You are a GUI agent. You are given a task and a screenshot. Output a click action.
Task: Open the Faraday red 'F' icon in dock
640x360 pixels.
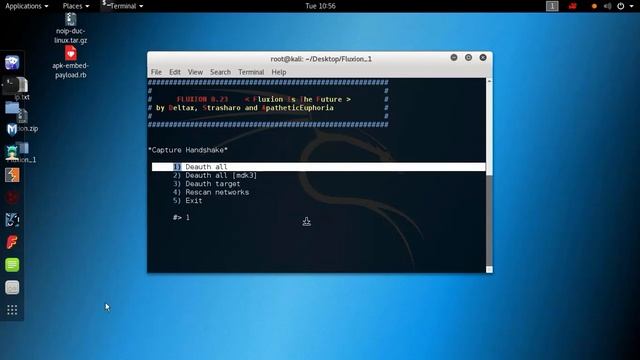coord(12,242)
